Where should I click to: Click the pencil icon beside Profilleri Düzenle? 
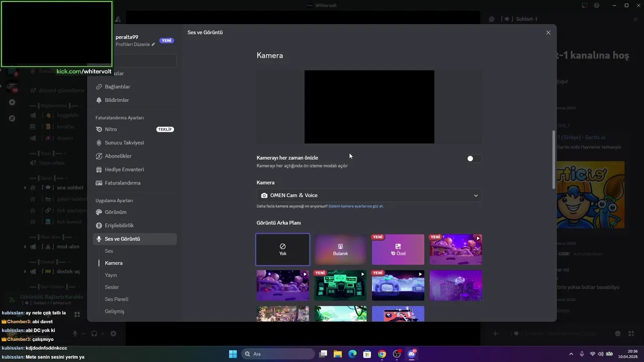(153, 44)
